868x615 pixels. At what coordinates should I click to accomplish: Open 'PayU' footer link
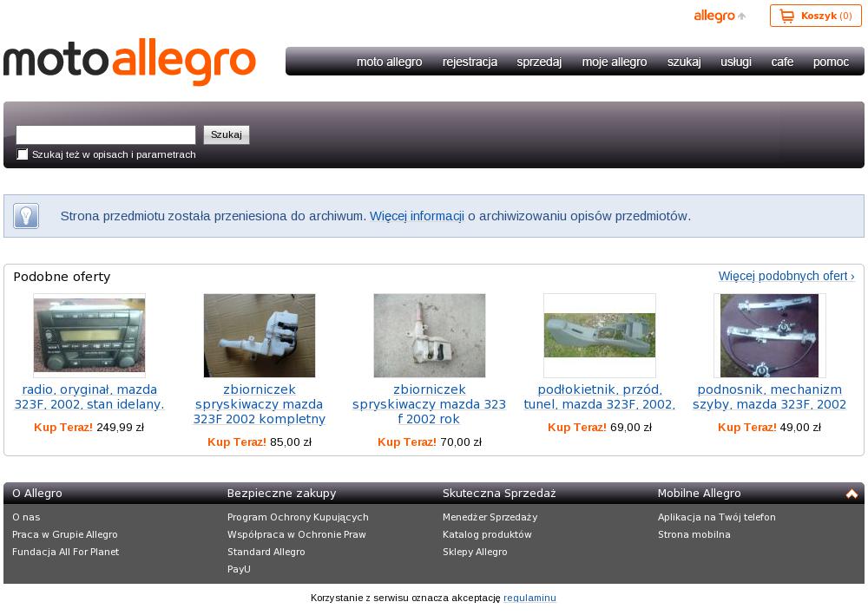tap(239, 569)
